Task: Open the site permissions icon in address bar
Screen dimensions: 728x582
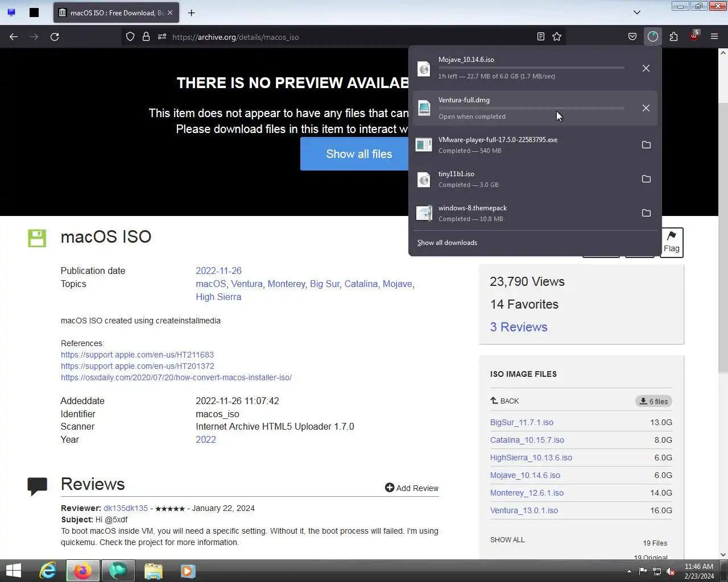Action: [x=162, y=37]
